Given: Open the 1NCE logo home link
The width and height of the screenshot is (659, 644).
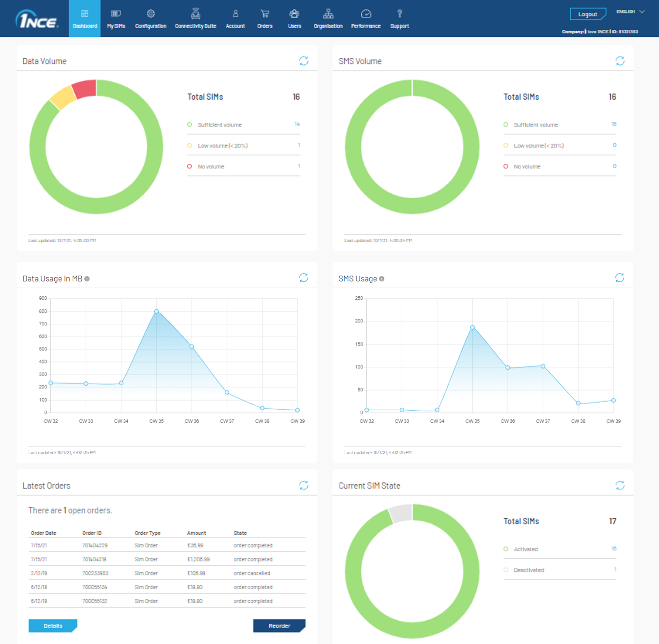Looking at the screenshot, I should pos(36,20).
